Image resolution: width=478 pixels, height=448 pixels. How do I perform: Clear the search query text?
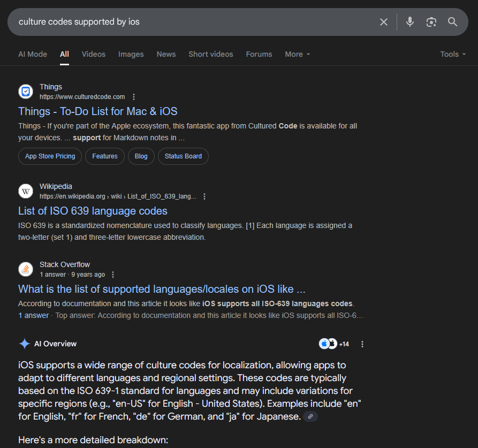384,22
